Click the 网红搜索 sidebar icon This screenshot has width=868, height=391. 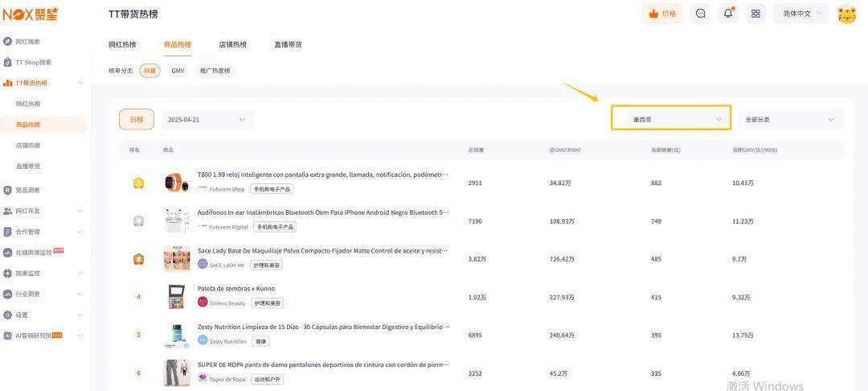[x=8, y=41]
